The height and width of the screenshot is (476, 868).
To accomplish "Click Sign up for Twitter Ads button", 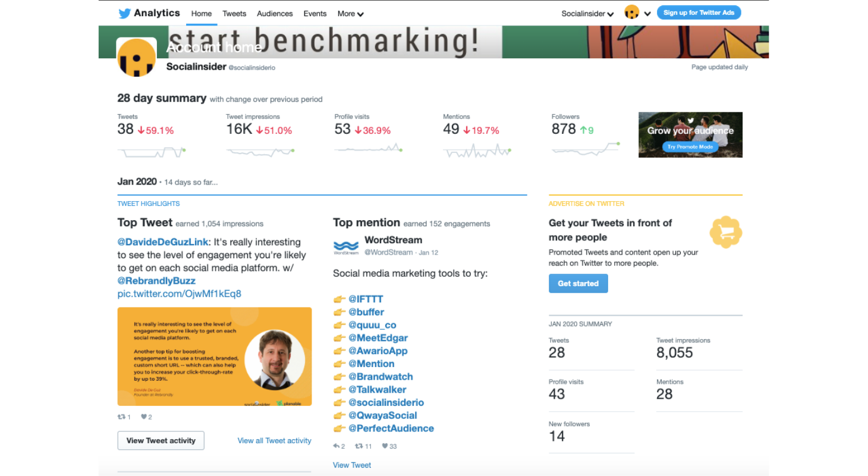I will pyautogui.click(x=699, y=12).
